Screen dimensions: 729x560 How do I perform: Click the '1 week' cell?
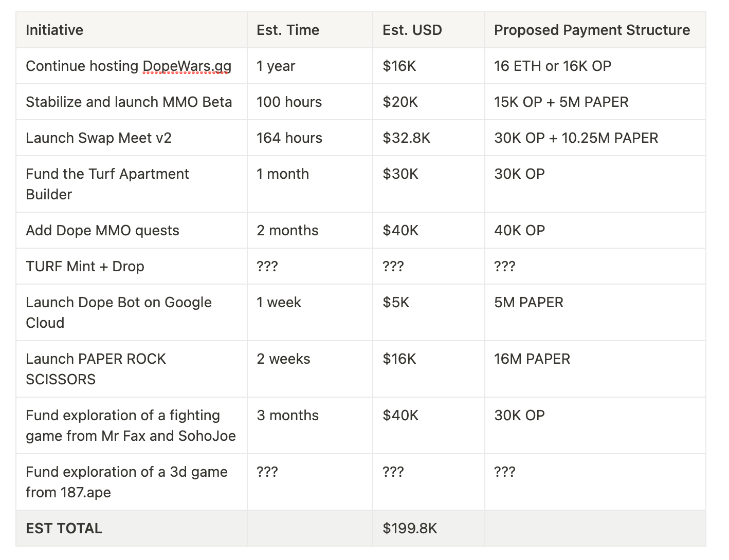click(x=310, y=312)
